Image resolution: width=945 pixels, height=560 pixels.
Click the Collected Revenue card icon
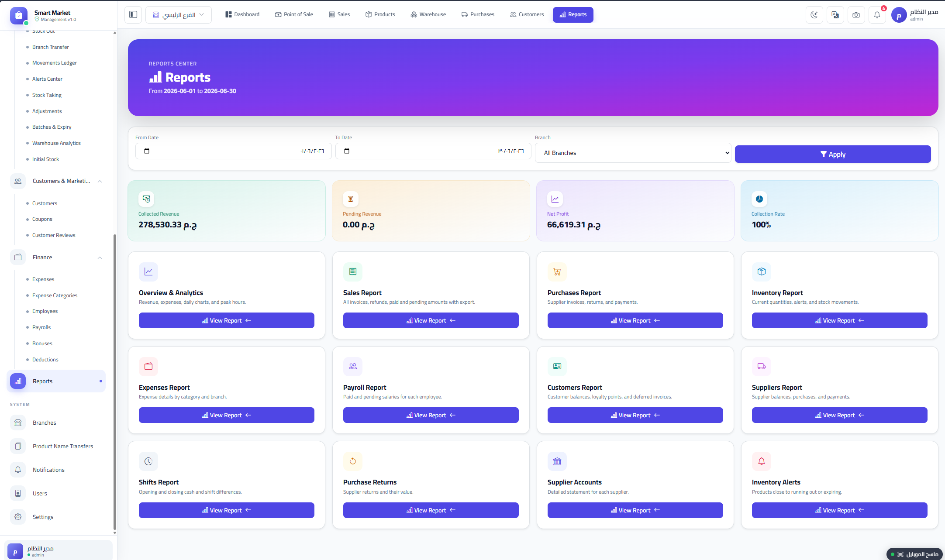(146, 199)
